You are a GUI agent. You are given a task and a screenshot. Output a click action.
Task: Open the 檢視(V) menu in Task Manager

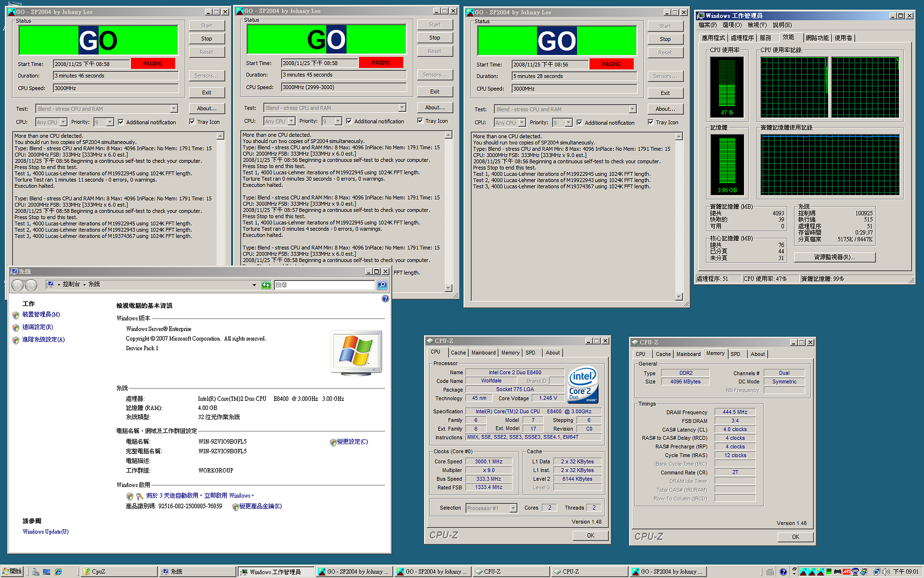pyautogui.click(x=757, y=25)
